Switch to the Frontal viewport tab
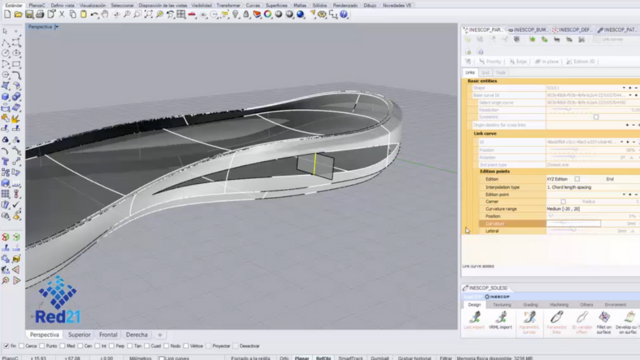The image size is (640, 360). (108, 335)
